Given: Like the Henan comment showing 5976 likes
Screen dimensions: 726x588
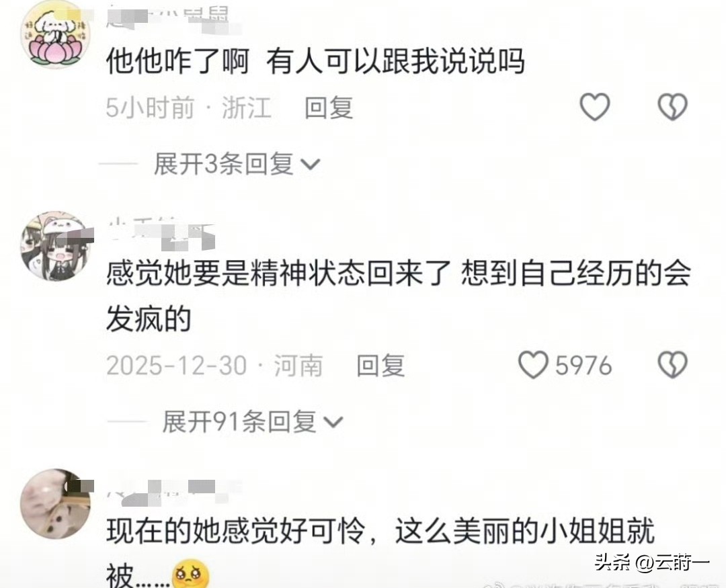Looking at the screenshot, I should point(533,365).
